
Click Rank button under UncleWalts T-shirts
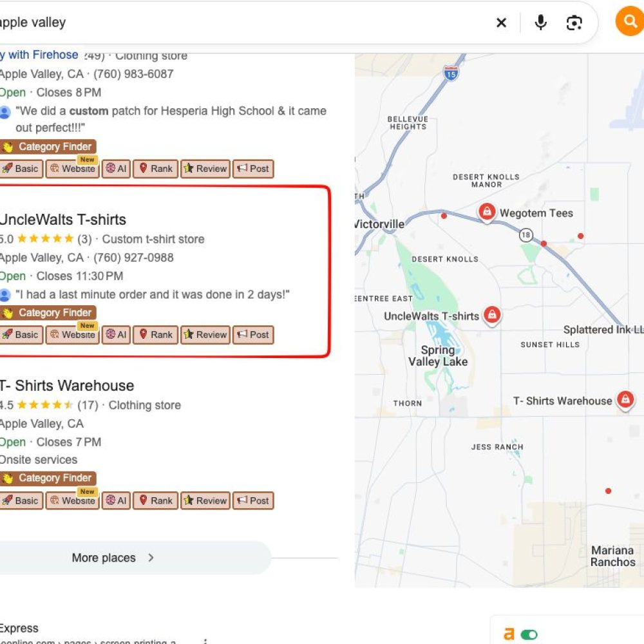point(156,335)
